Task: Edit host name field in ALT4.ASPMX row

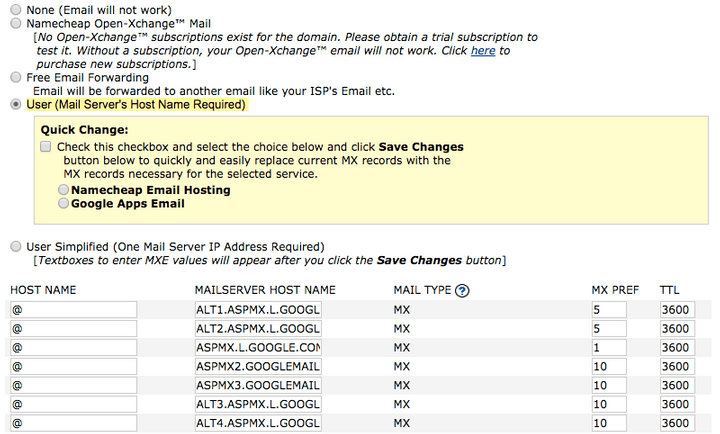Action: (x=73, y=423)
